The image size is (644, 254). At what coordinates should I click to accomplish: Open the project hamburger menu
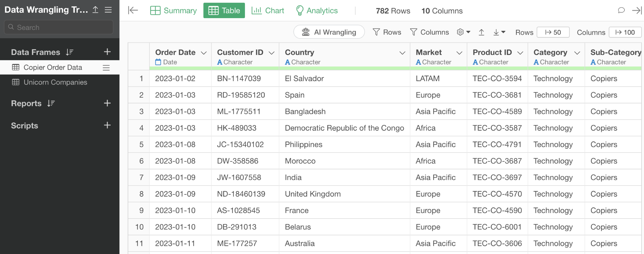(x=108, y=10)
